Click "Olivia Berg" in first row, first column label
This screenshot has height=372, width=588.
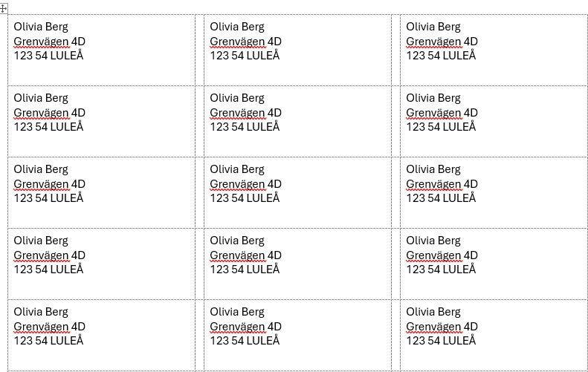coord(41,27)
